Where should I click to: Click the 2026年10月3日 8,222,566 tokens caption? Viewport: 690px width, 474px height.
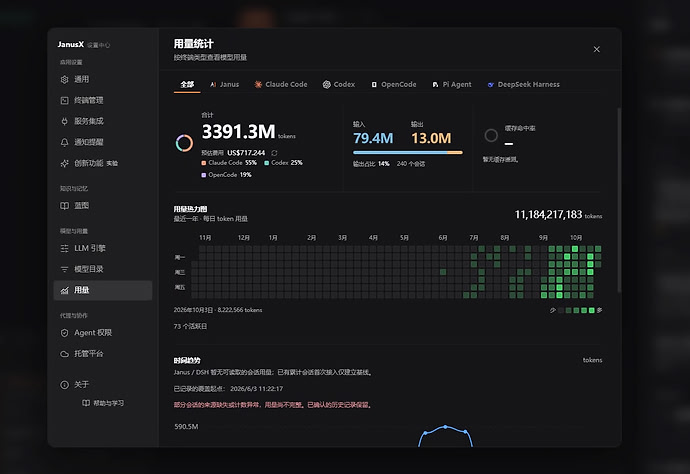pyautogui.click(x=218, y=310)
